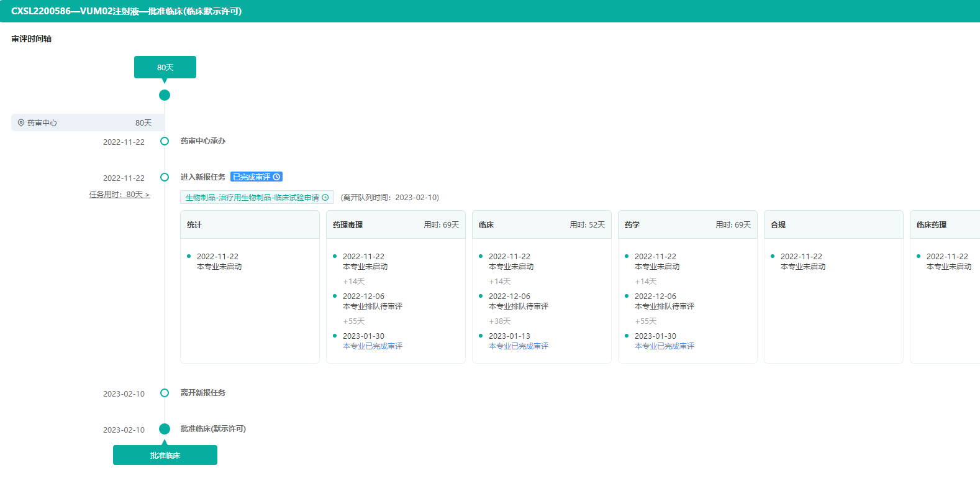Click the solid timeline dot below 80天 bubble

(x=165, y=95)
